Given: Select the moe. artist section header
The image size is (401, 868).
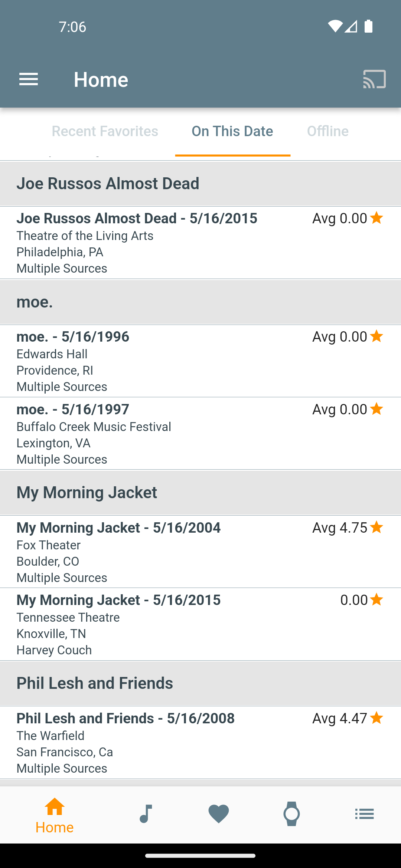Looking at the screenshot, I should pos(200,302).
